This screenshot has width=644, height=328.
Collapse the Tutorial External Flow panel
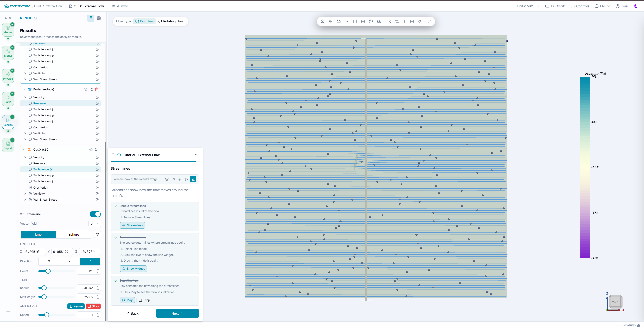[x=196, y=155]
